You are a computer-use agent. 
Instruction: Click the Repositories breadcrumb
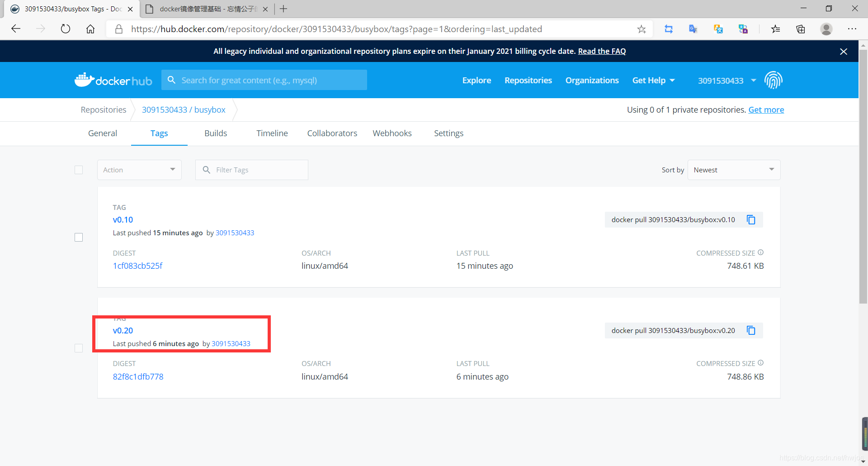[104, 109]
